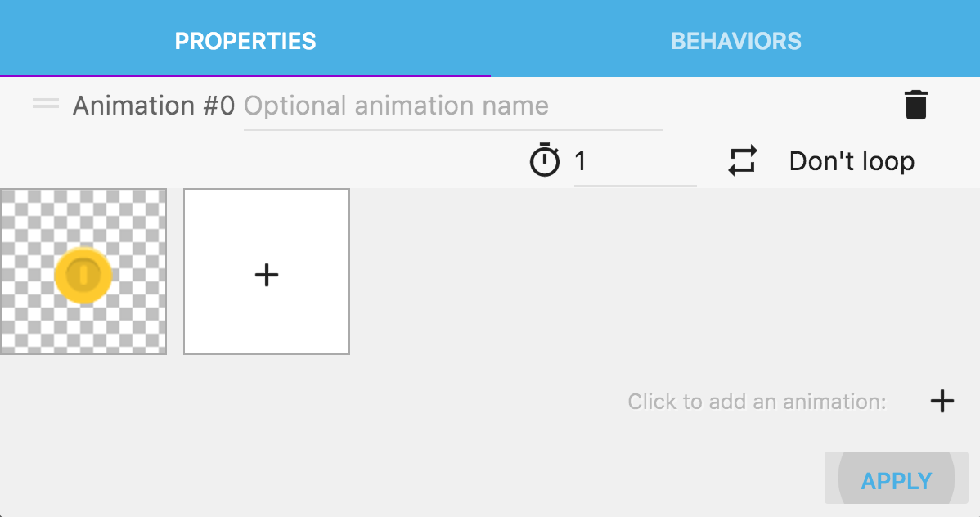Viewport: 980px width, 517px height.
Task: Open the Behaviors tab
Action: [x=735, y=41]
